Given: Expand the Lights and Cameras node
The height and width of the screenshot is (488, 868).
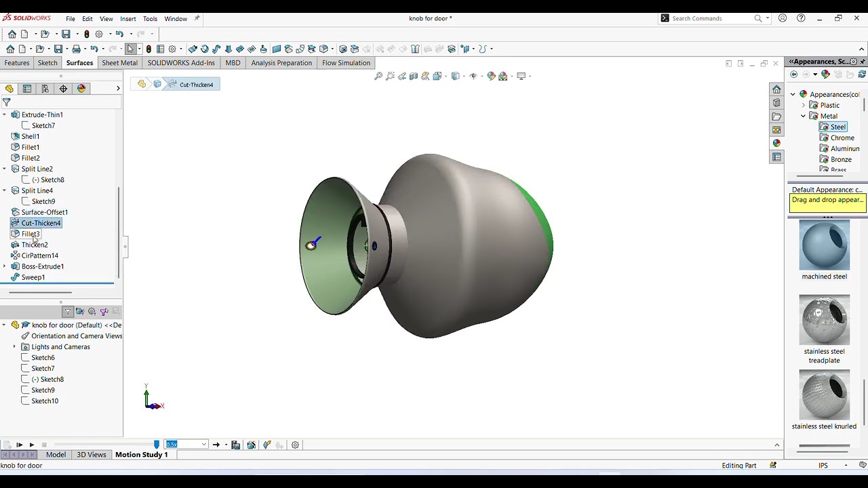Looking at the screenshot, I should tap(14, 347).
